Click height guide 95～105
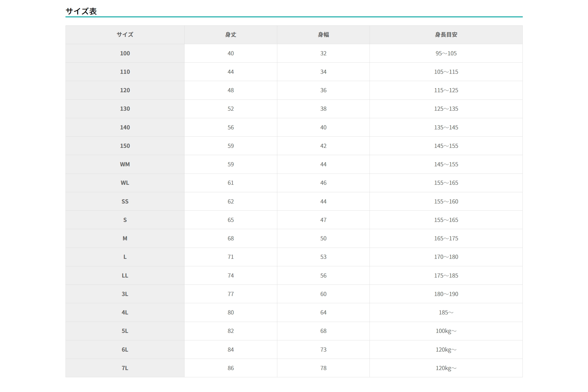Image resolution: width=588 pixels, height=392 pixels. pos(446,53)
